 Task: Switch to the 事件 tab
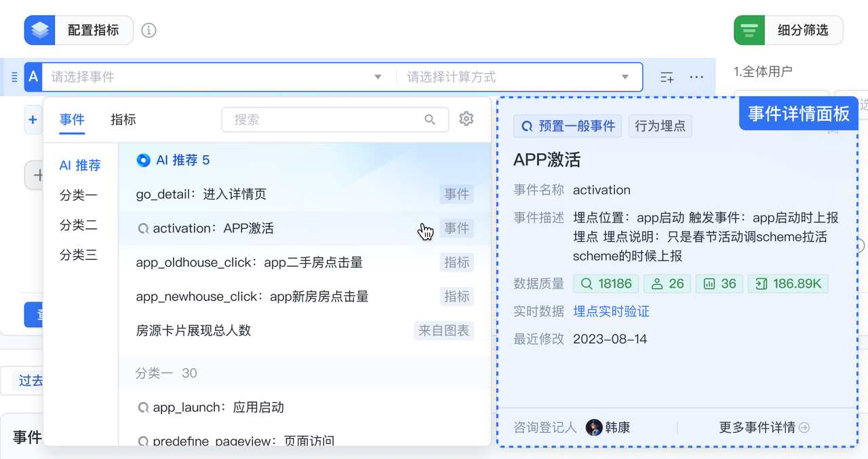pos(72,120)
